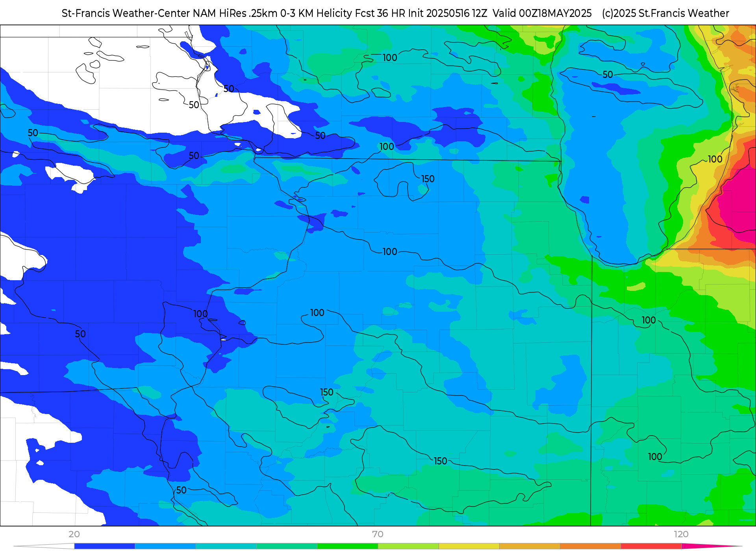Click the '(c)2025 St.Francis Weather' copyright text
This screenshot has width=756, height=551.
[x=665, y=13]
